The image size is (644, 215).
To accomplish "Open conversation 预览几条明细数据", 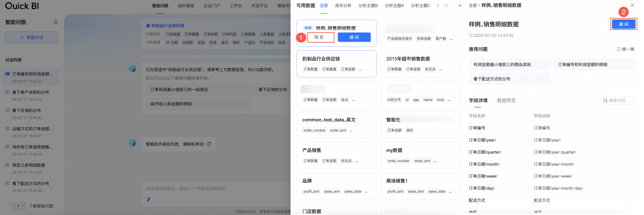I will click(30, 168).
